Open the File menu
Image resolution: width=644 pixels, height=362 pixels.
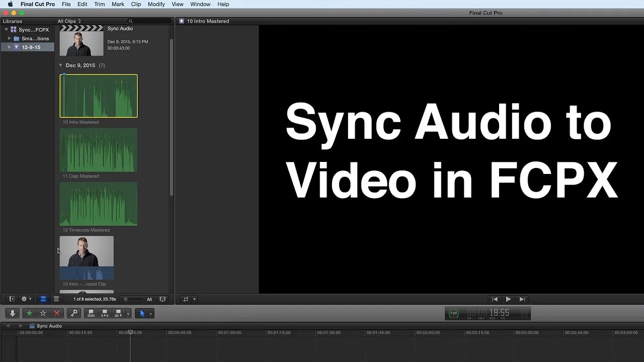click(66, 4)
